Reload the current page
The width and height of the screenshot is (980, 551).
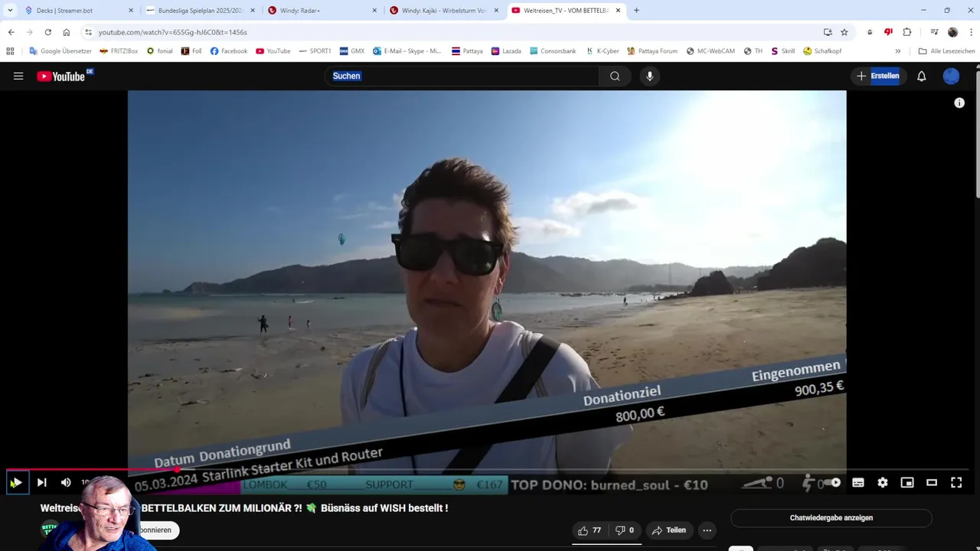pos(47,32)
